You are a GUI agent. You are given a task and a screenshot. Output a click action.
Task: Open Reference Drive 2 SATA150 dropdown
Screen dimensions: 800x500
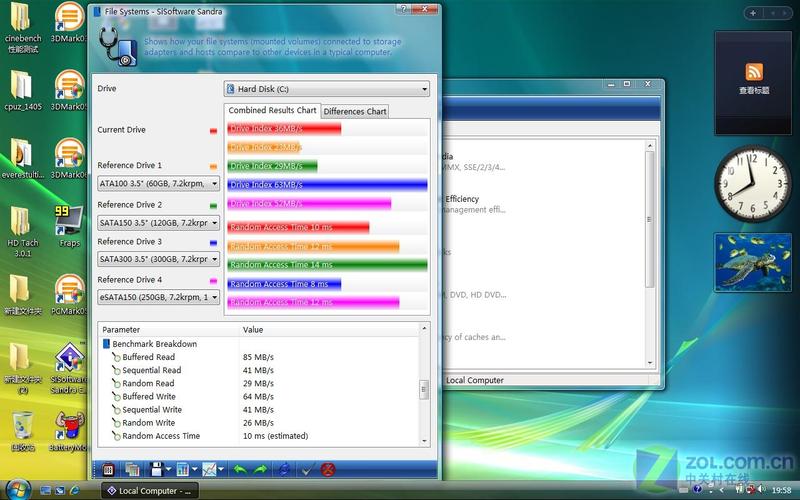click(159, 222)
